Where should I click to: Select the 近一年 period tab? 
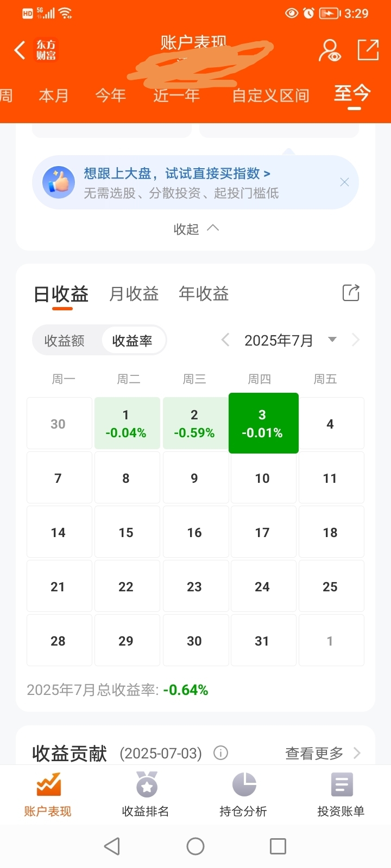(x=176, y=95)
